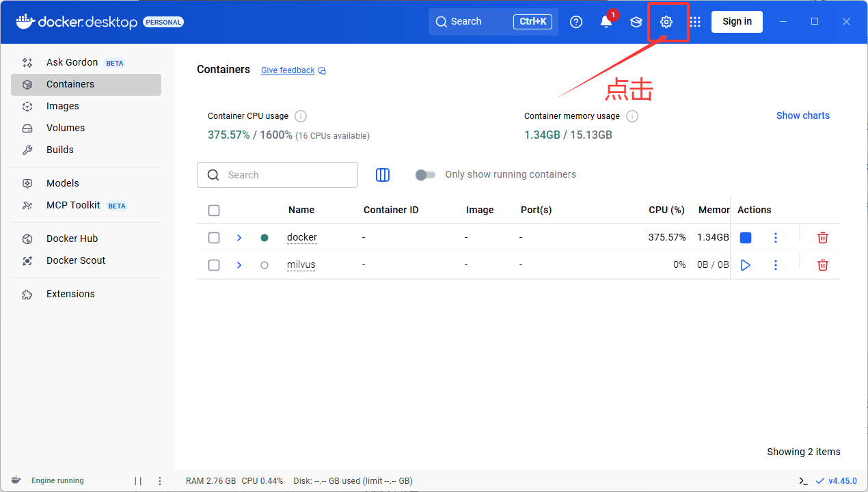The width and height of the screenshot is (868, 492).
Task: Open engine options three-dot menu
Action: tap(160, 481)
